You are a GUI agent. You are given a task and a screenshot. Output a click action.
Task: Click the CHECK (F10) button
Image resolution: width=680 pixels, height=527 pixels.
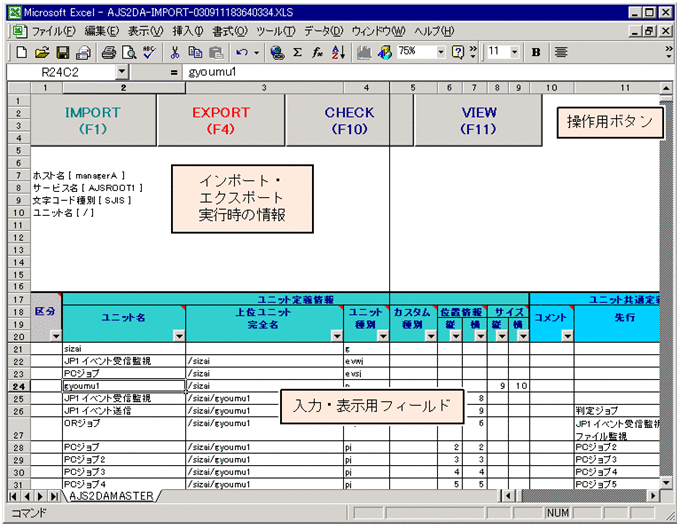349,120
